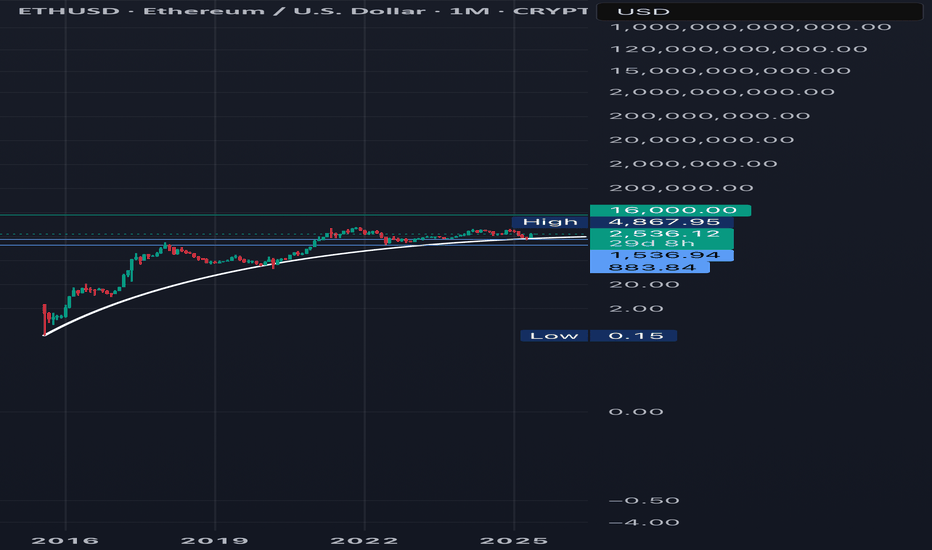Click the 2,000,000,000.00 price scale value
This screenshot has height=550, width=932.
click(722, 92)
